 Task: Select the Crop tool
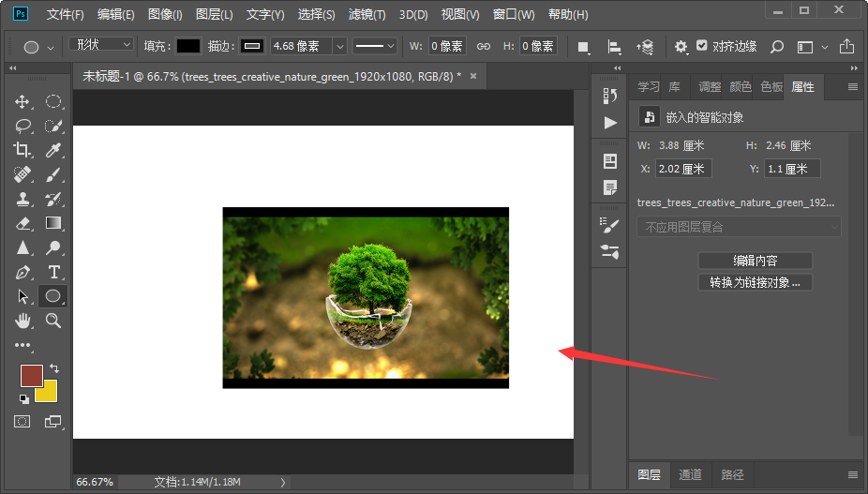pos(22,150)
